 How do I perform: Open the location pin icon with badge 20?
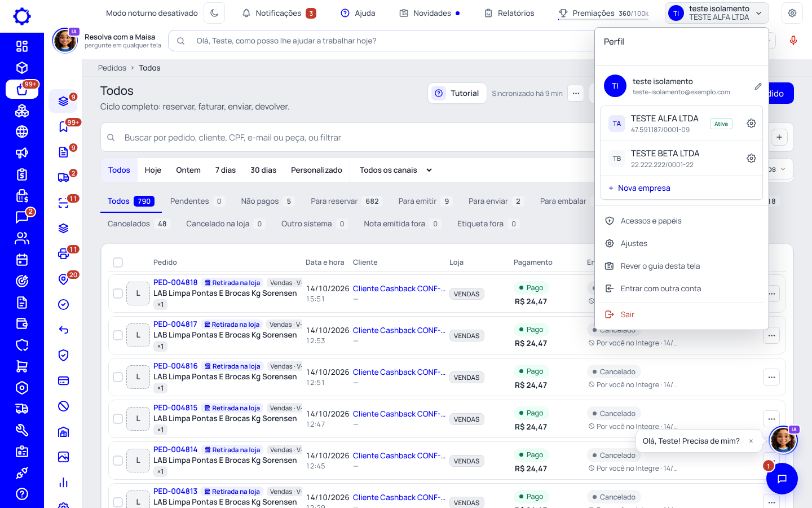[64, 279]
